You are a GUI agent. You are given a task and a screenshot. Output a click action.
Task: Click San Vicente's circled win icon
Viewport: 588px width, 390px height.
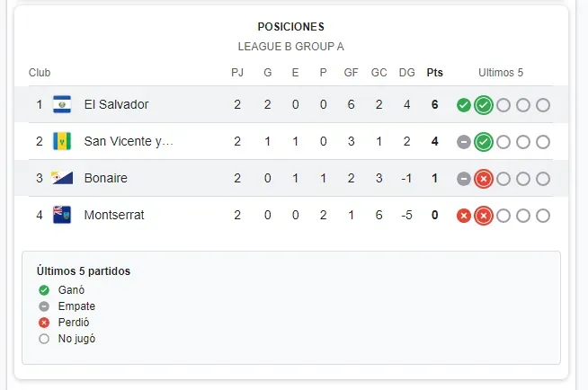click(484, 142)
